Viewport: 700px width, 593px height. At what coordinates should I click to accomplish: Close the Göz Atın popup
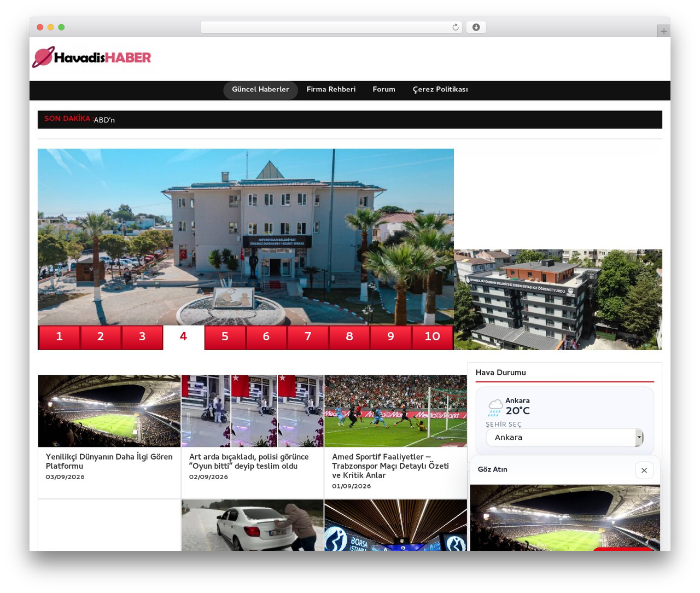pyautogui.click(x=644, y=470)
